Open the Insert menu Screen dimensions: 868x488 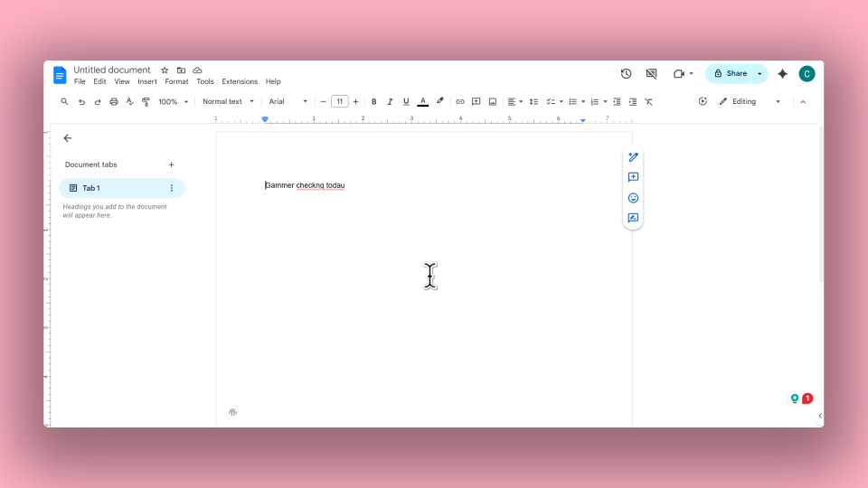coord(147,81)
